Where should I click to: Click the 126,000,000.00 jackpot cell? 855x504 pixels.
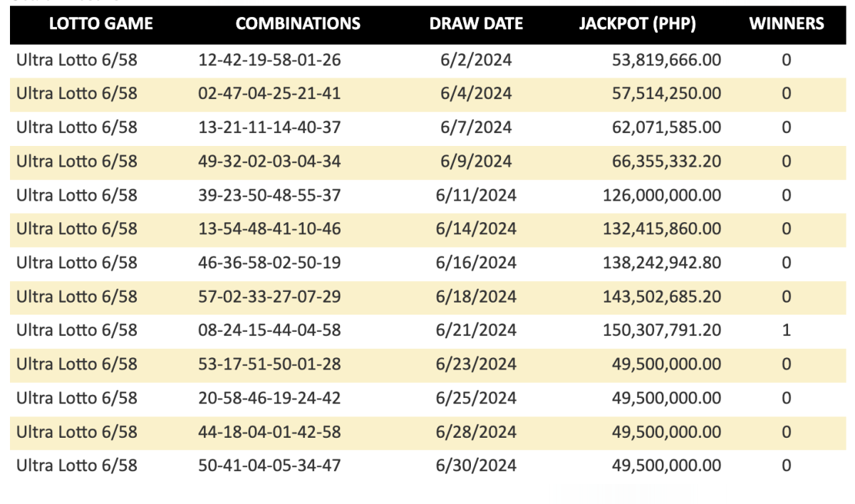click(x=662, y=195)
